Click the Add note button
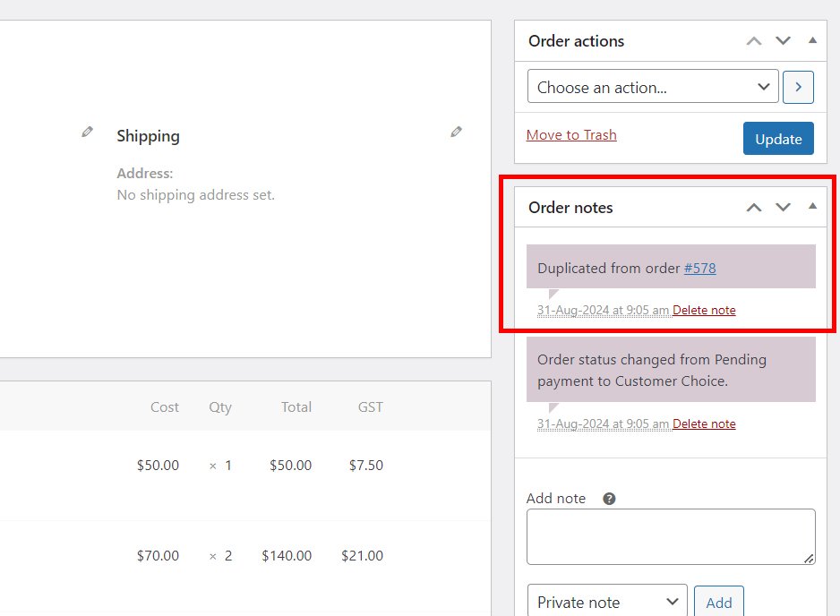This screenshot has height=616, width=840. [x=718, y=603]
